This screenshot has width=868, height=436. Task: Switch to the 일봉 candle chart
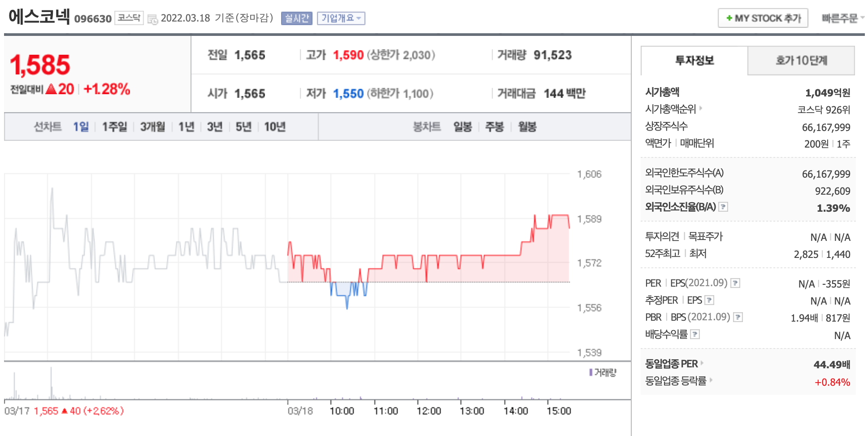click(x=463, y=127)
